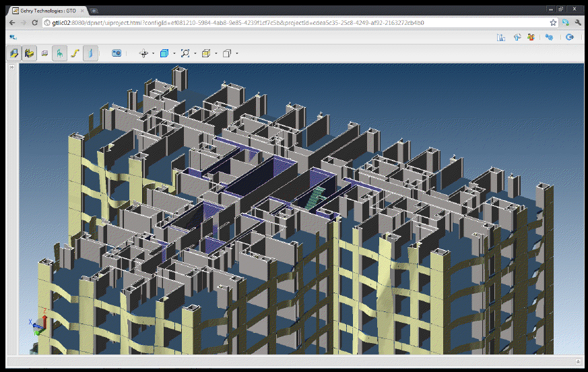Image resolution: width=588 pixels, height=372 pixels.
Task: Toggle the small layers stack filter
Action: pyautogui.click(x=44, y=53)
